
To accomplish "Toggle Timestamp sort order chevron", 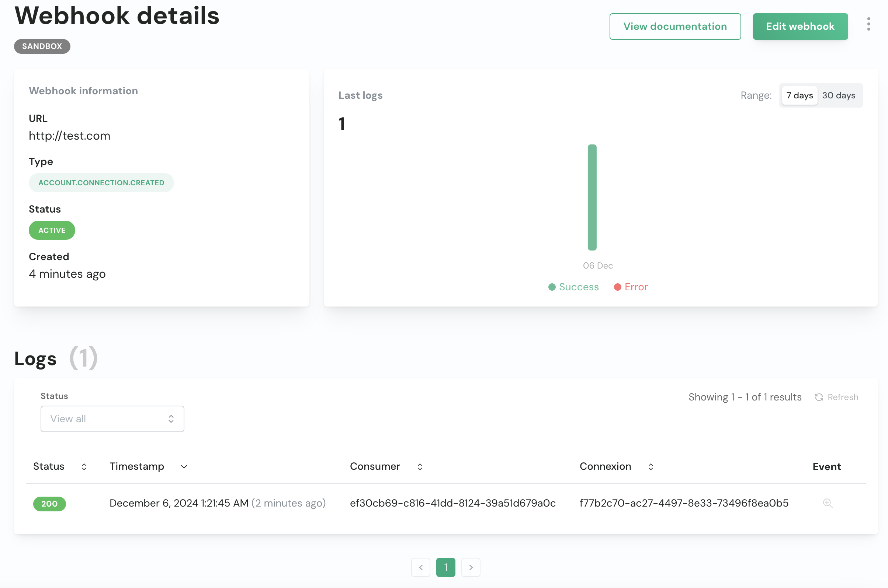I will (184, 466).
